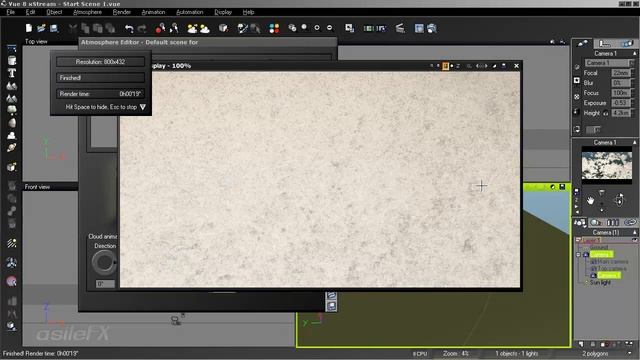Open the Edit menu
640x360 pixels.
click(x=31, y=12)
